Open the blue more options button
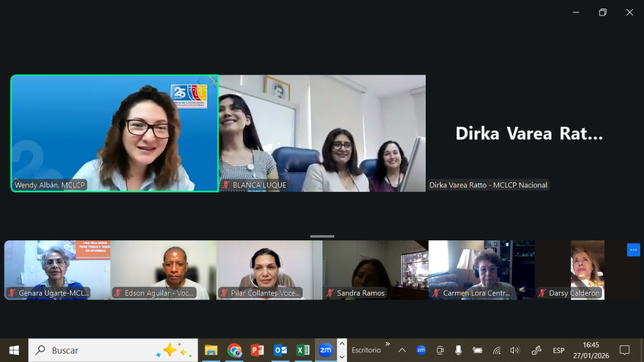The image size is (644, 362). click(633, 250)
